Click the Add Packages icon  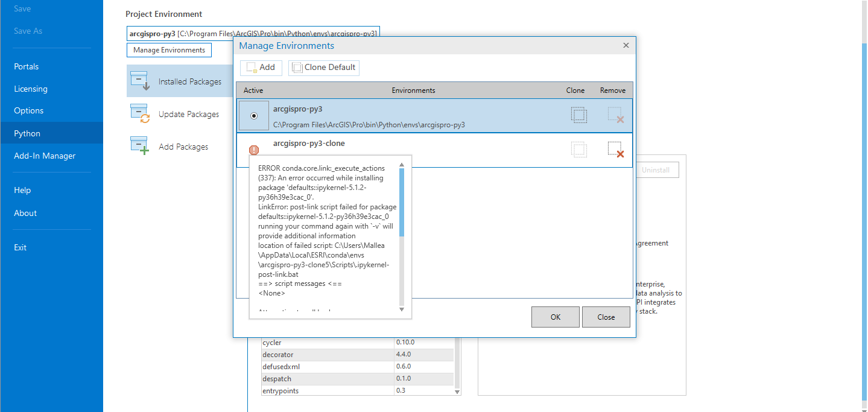140,146
